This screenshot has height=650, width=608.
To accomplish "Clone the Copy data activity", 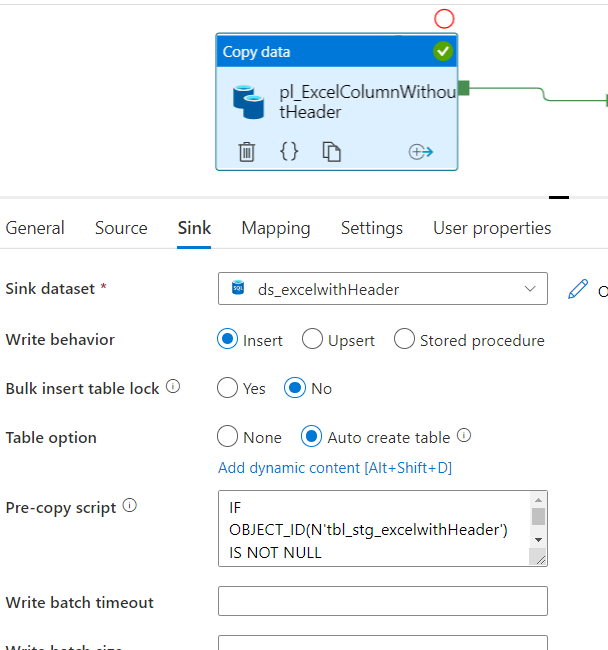I will (x=332, y=151).
